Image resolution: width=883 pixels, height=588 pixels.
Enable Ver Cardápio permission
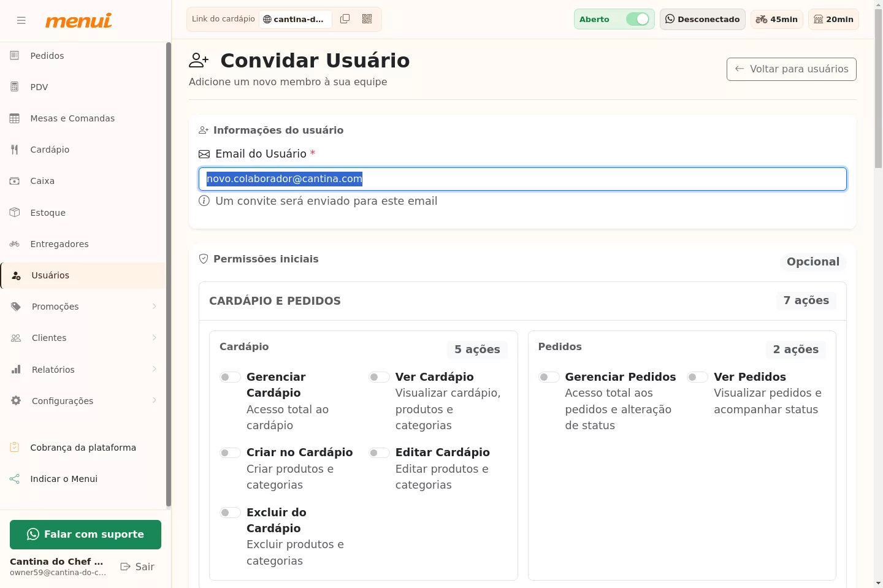379,377
